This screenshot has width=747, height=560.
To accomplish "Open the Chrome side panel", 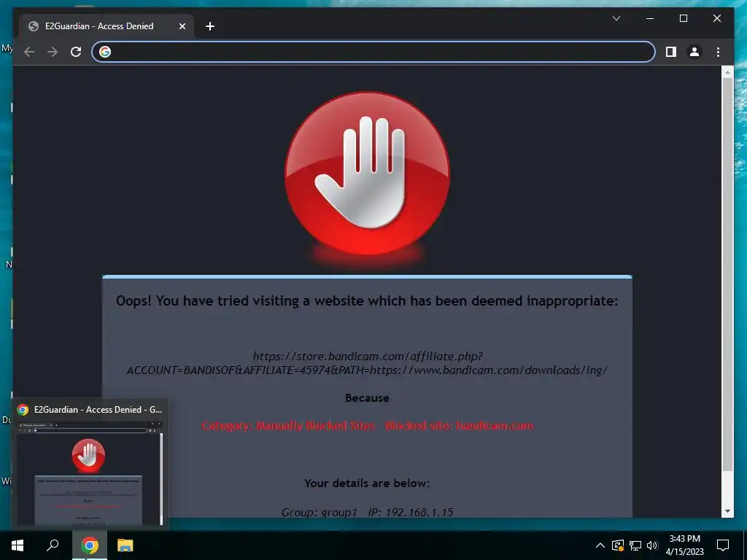I will pos(671,52).
